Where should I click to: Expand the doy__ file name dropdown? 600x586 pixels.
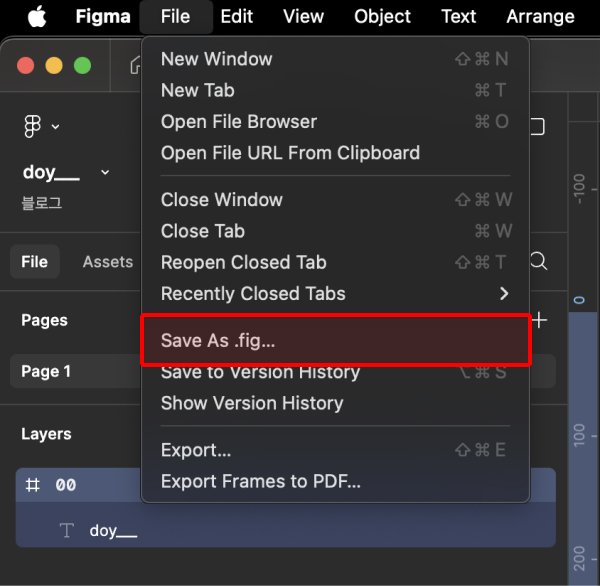click(x=105, y=173)
